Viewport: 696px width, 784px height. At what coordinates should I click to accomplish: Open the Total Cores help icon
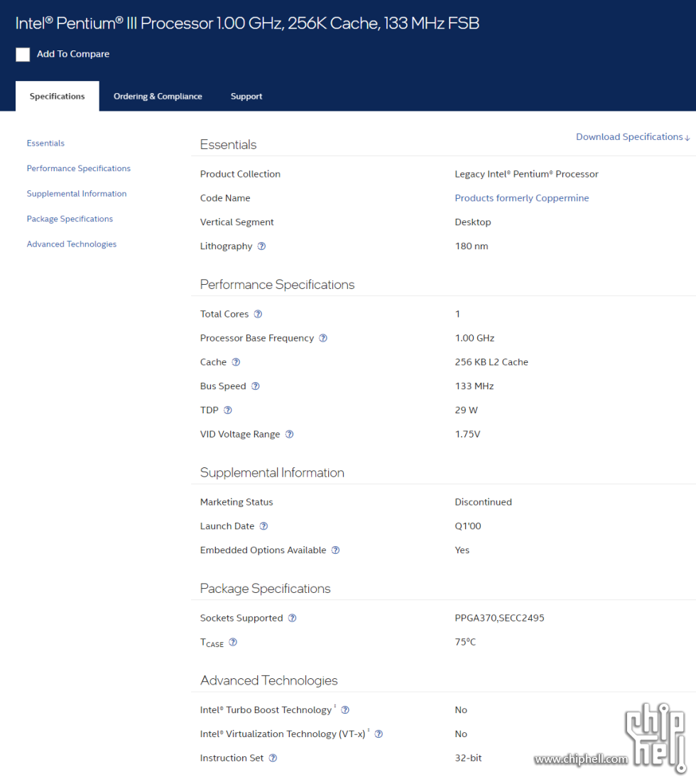click(x=258, y=314)
